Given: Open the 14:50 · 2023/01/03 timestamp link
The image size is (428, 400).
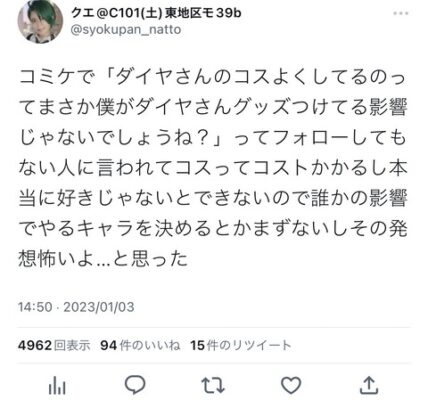Looking at the screenshot, I should pos(76,307).
